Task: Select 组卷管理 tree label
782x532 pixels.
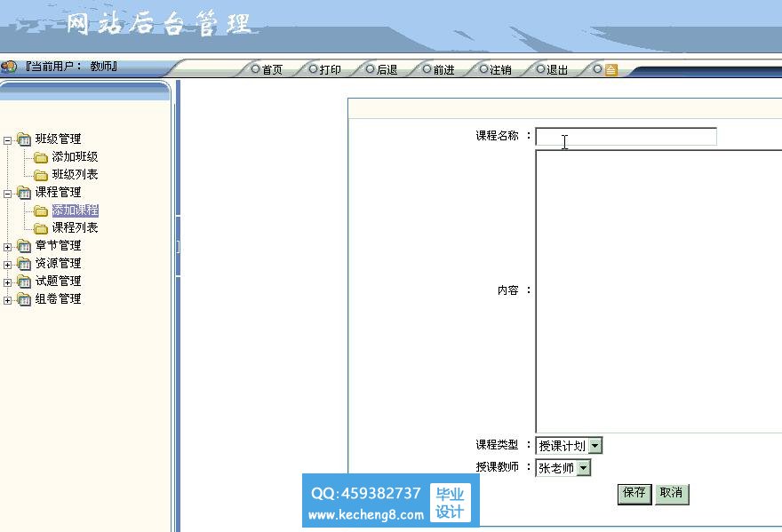Action: [58, 298]
